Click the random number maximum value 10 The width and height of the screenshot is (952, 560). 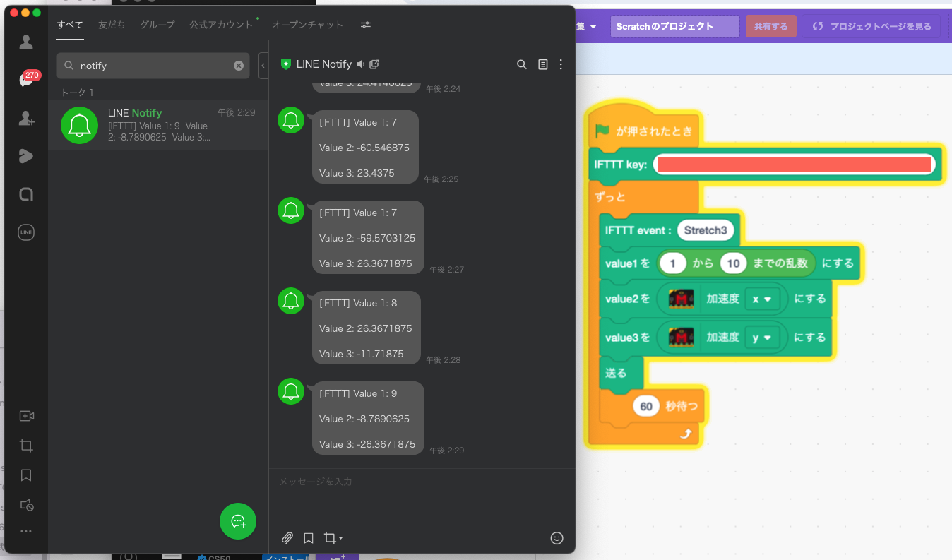tap(734, 263)
